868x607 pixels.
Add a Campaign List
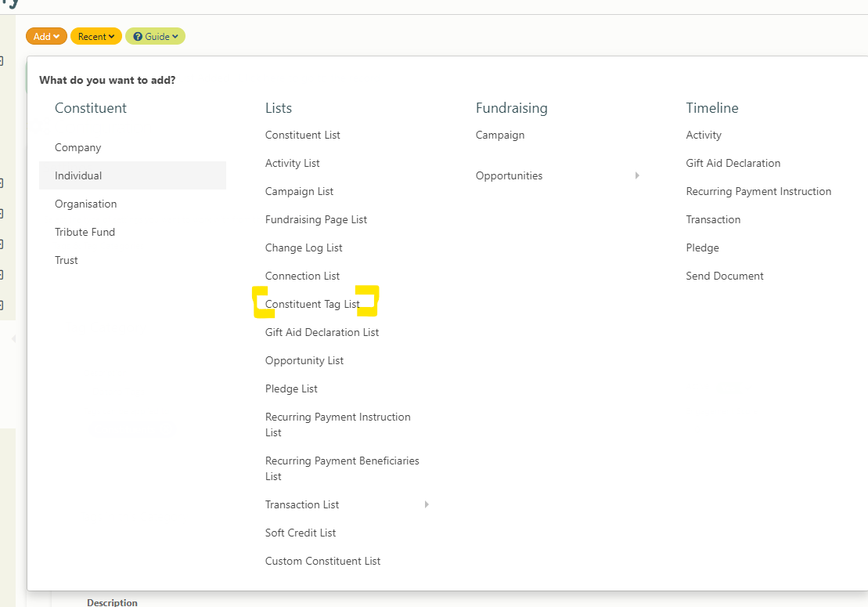[x=300, y=192]
